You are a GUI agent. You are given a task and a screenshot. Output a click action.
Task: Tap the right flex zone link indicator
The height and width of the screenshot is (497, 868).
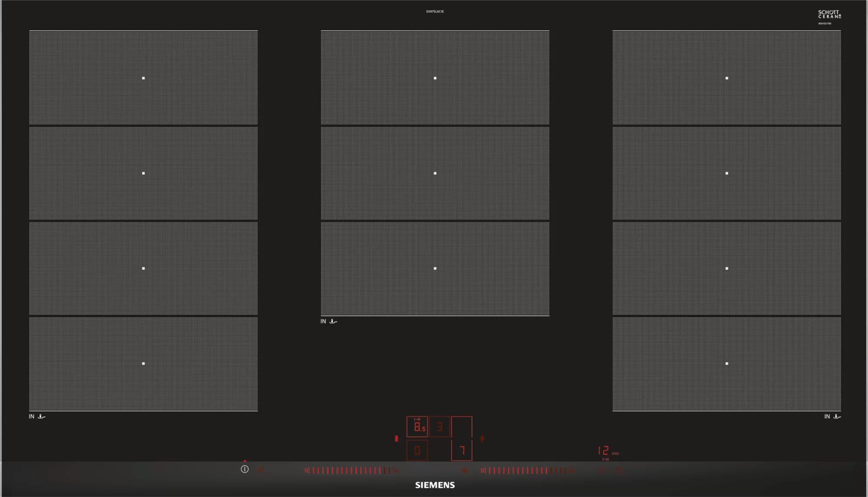click(482, 439)
